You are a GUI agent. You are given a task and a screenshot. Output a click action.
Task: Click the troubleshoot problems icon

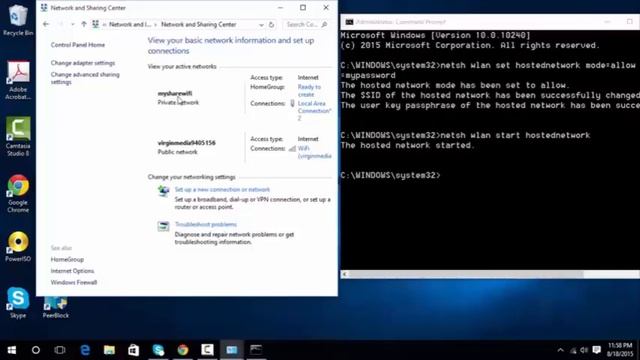[163, 226]
